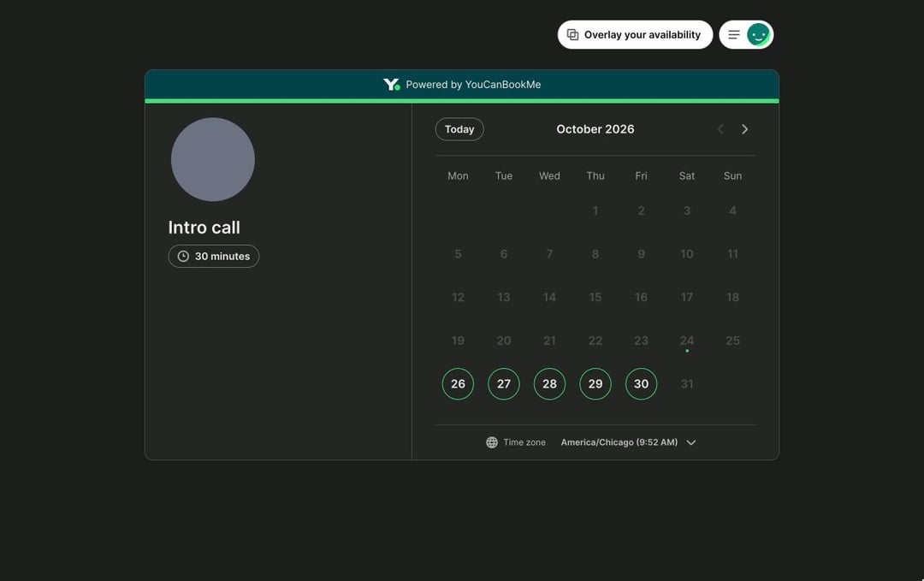Click the Thu column header
Image resolution: width=924 pixels, height=581 pixels.
595,176
